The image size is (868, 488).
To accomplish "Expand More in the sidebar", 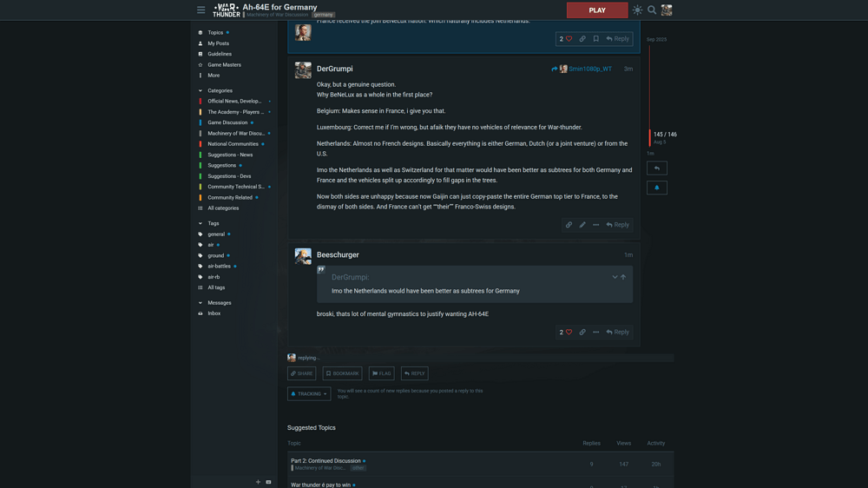I will 214,76.
